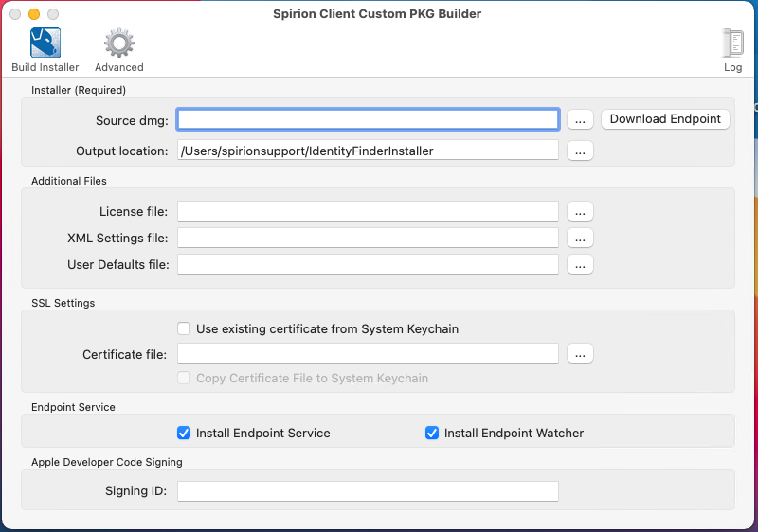The width and height of the screenshot is (758, 532).
Task: Focus the Source dmg text field
Action: point(368,119)
